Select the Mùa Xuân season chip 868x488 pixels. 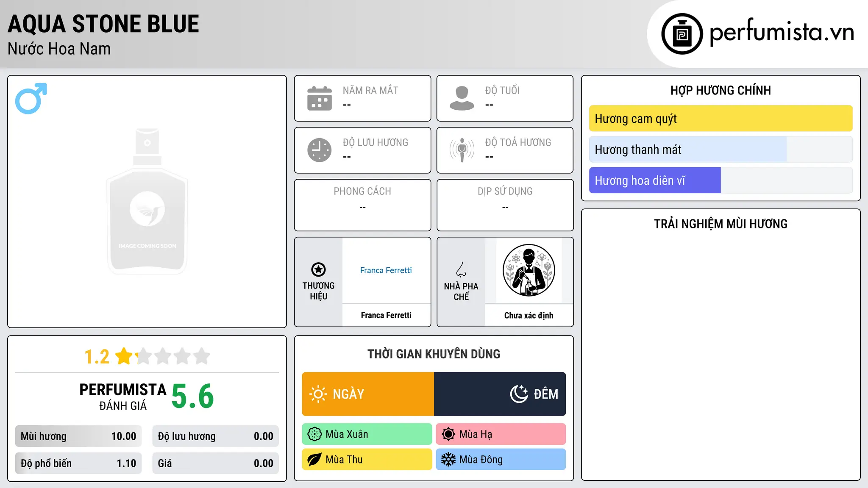click(367, 434)
